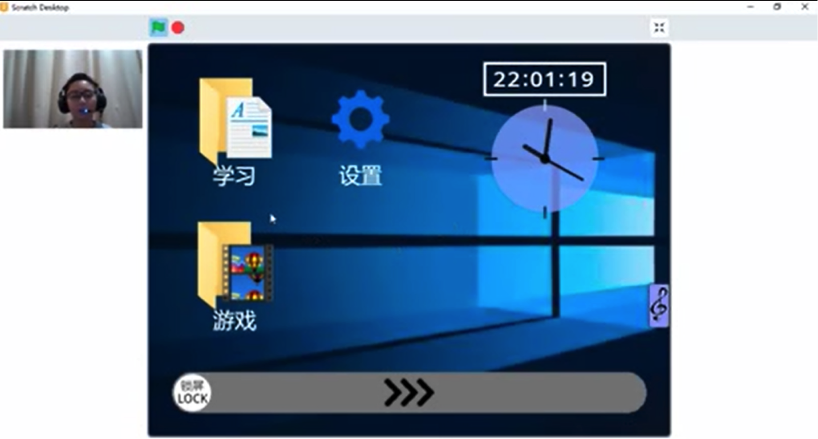Viewport: 818px width, 439px height.
Task: Exit full screen mode using the shrink icon
Action: pos(659,28)
